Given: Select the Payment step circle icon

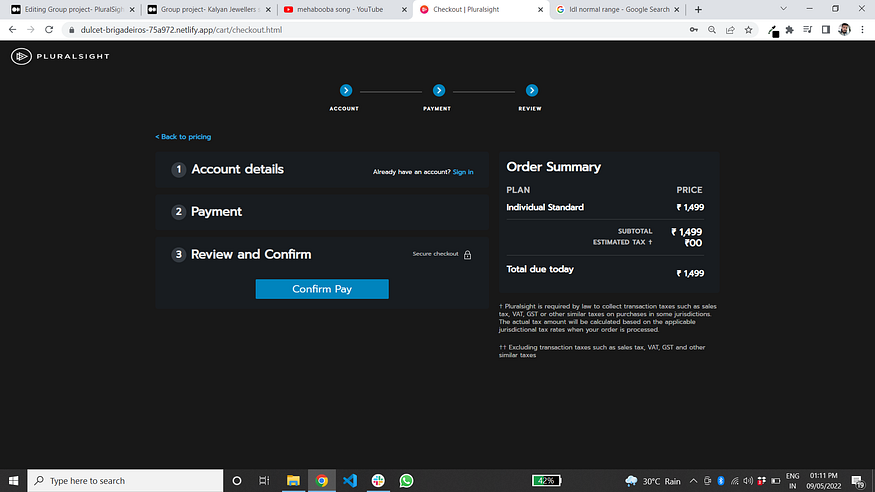Looking at the screenshot, I should pyautogui.click(x=439, y=90).
